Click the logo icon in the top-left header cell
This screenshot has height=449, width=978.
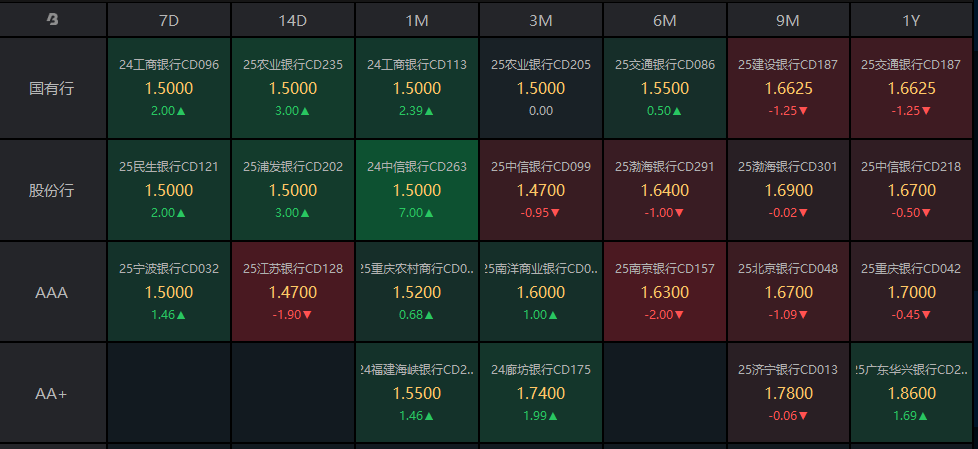click(53, 19)
